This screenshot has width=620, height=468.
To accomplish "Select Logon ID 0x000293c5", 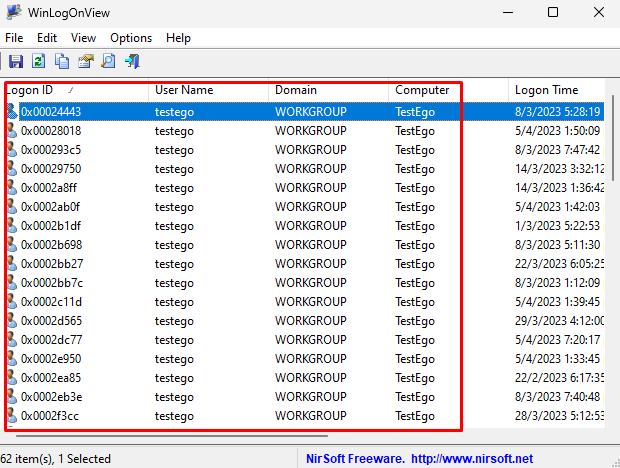I will pos(51,150).
